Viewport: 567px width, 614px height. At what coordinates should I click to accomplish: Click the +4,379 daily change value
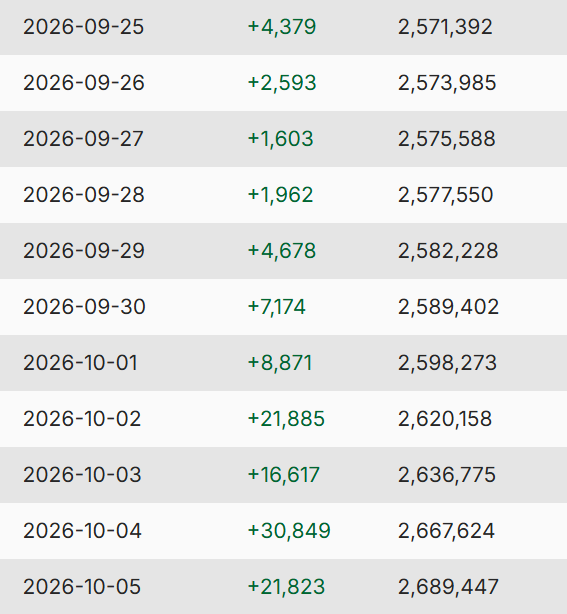[x=282, y=27]
